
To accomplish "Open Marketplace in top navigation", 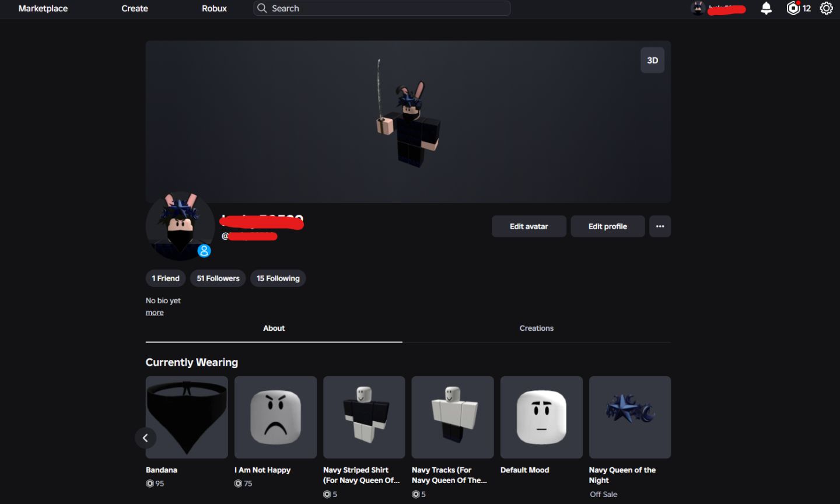I will (x=43, y=8).
